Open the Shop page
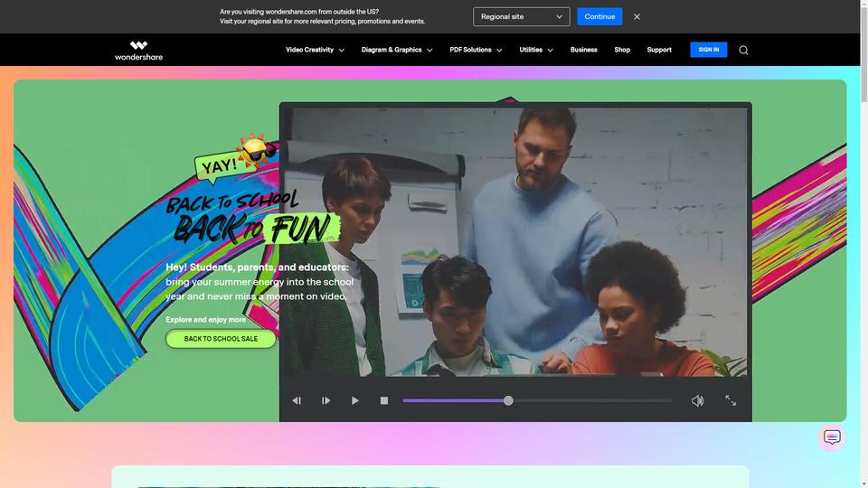This screenshot has width=868, height=488. point(622,50)
